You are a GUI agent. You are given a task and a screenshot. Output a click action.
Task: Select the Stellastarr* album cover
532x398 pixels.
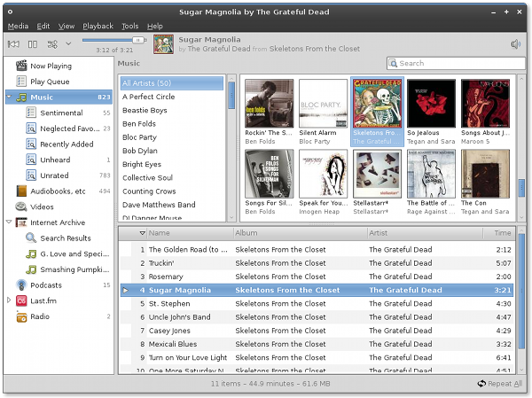point(378,174)
